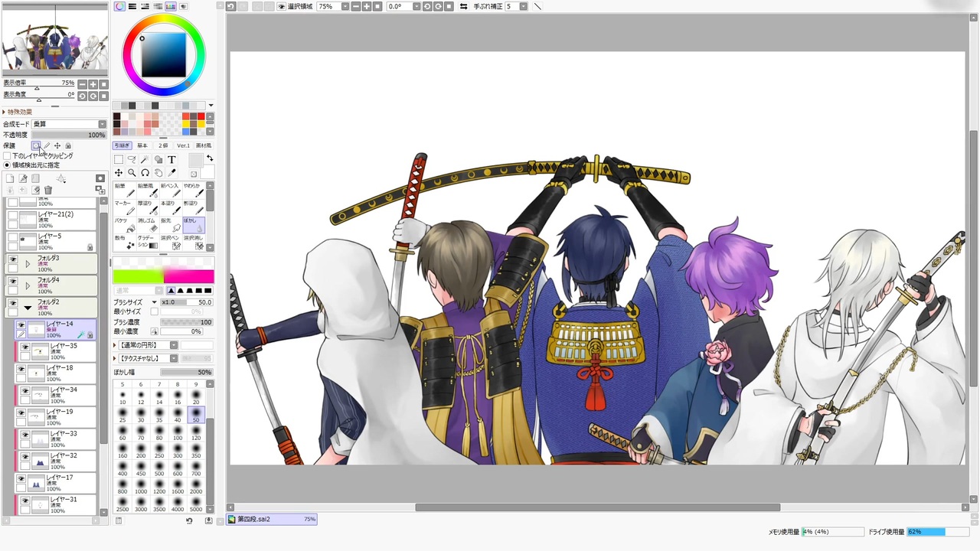Pick brush size 5000 preset

tap(196, 505)
